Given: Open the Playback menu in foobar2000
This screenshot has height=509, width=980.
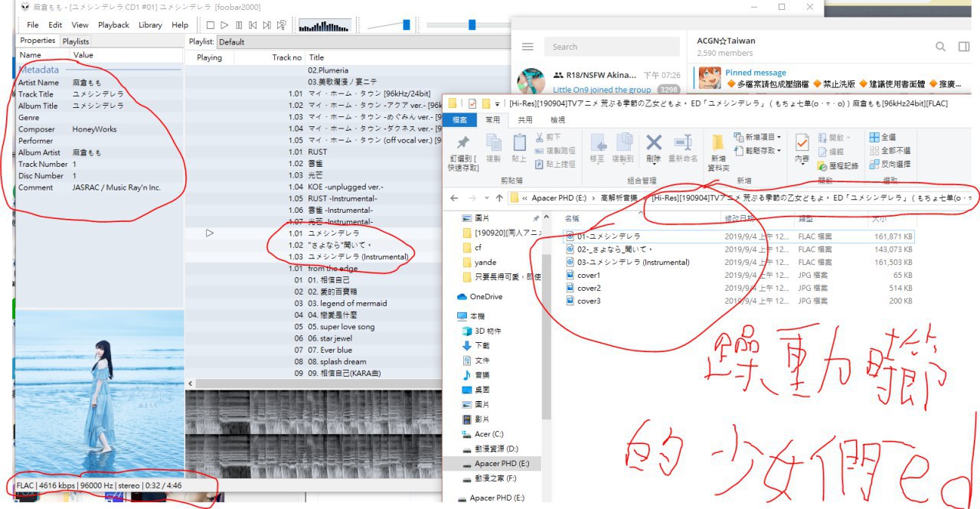Looking at the screenshot, I should coord(114,25).
